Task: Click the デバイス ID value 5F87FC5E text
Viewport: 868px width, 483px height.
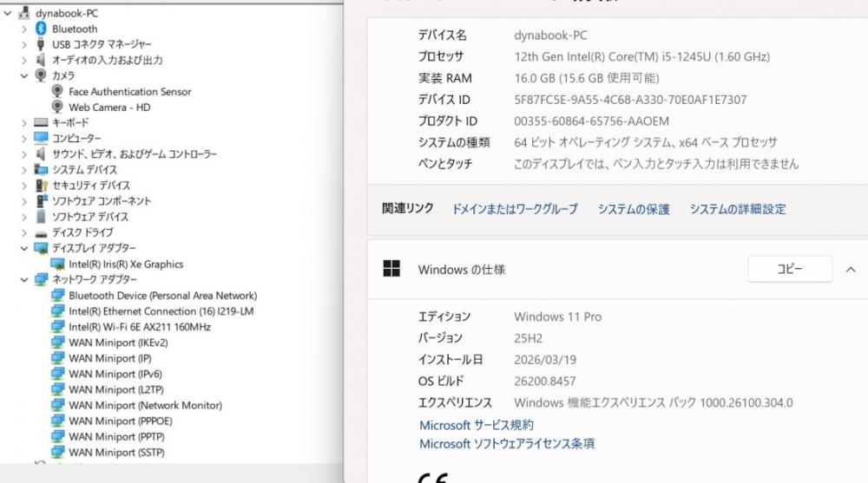Action: click(630, 100)
